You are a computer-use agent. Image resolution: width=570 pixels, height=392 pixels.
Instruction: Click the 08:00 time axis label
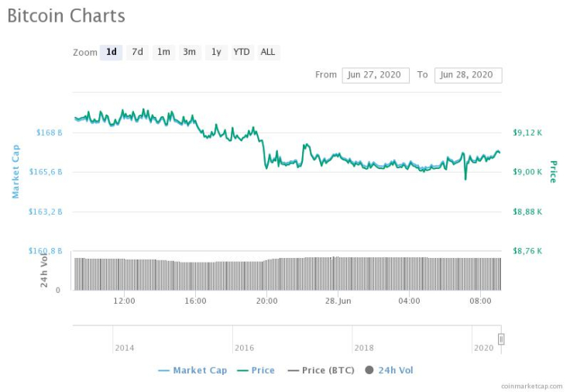[480, 301]
